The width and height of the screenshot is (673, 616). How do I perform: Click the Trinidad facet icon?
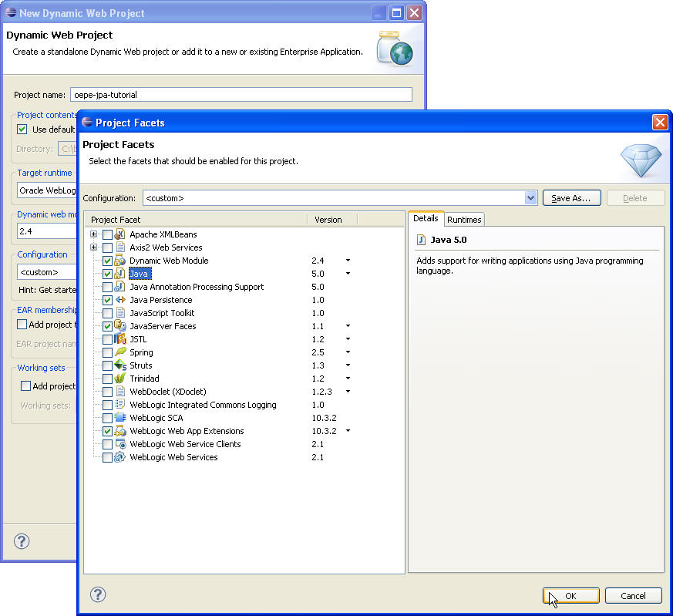point(120,379)
